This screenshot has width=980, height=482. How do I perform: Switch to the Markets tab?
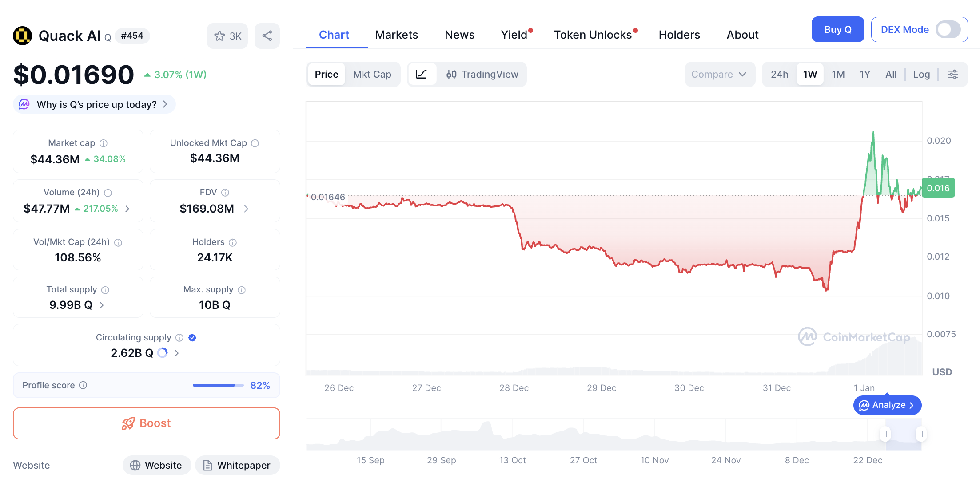click(x=396, y=35)
